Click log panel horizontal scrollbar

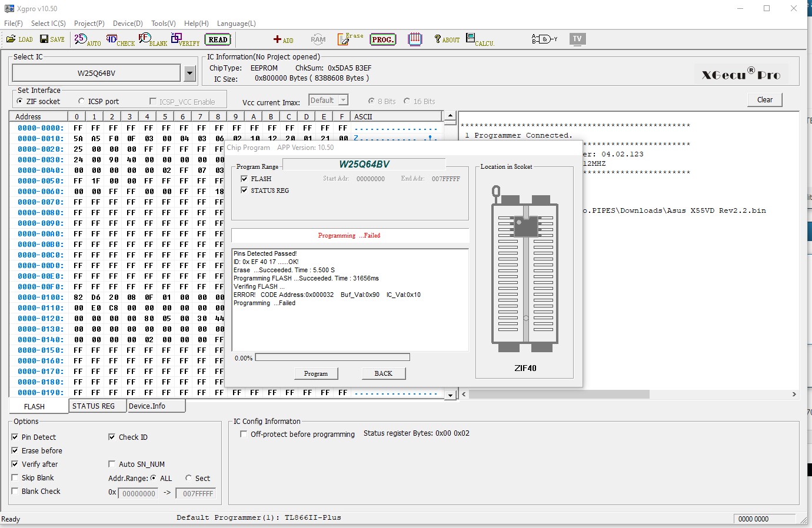pos(559,394)
